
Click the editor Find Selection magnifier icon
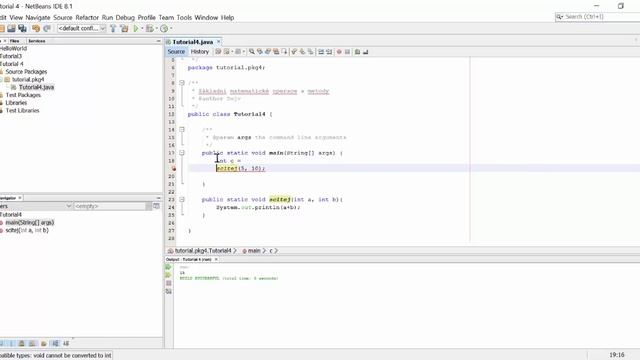[252, 51]
